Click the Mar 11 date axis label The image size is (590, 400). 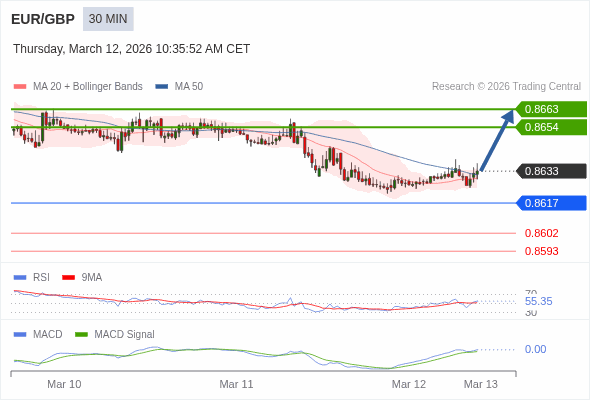click(x=236, y=384)
